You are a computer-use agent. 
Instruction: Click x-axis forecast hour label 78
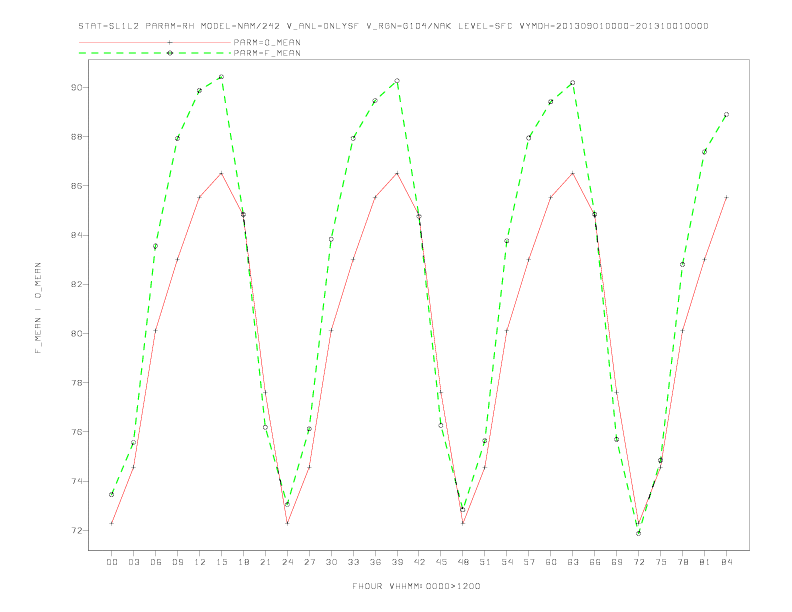point(683,562)
